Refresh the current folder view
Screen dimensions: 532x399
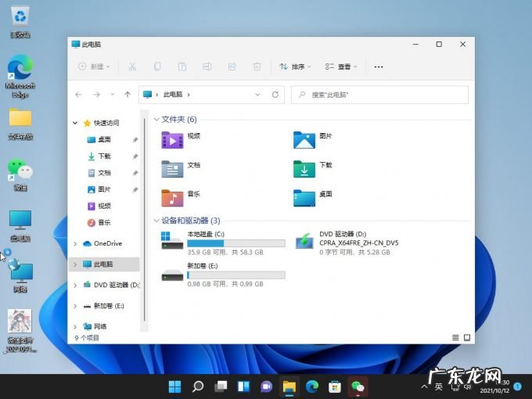click(x=275, y=95)
